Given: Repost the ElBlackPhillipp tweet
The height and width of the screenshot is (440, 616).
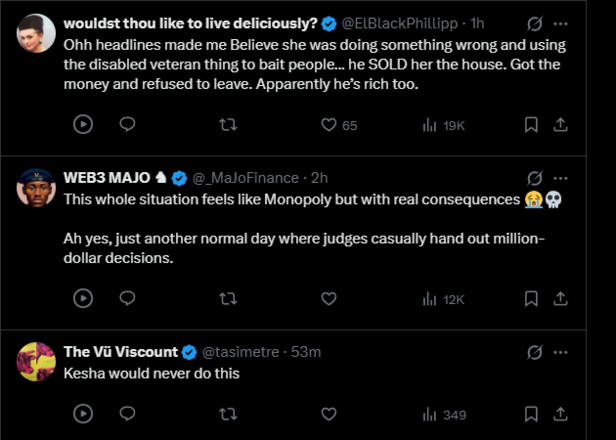Looking at the screenshot, I should click(x=228, y=125).
